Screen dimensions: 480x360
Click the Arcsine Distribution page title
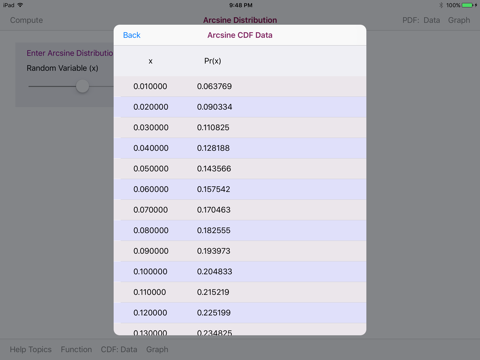[240, 20]
